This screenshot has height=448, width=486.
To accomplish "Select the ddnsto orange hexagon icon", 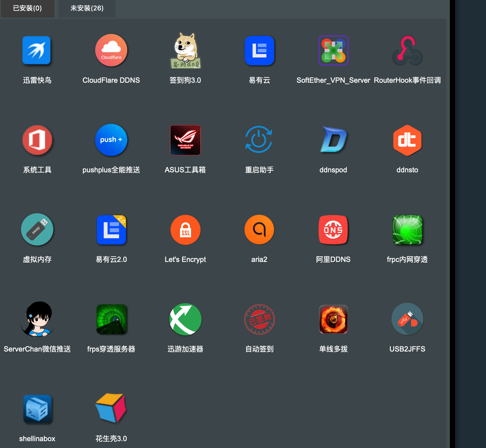I will tap(407, 140).
